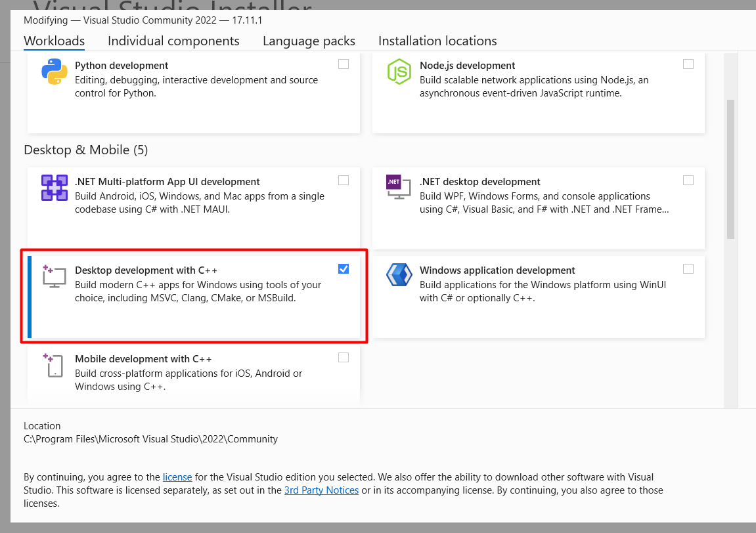Open the 3rd Party Notices link
This screenshot has width=756, height=533.
(x=321, y=490)
